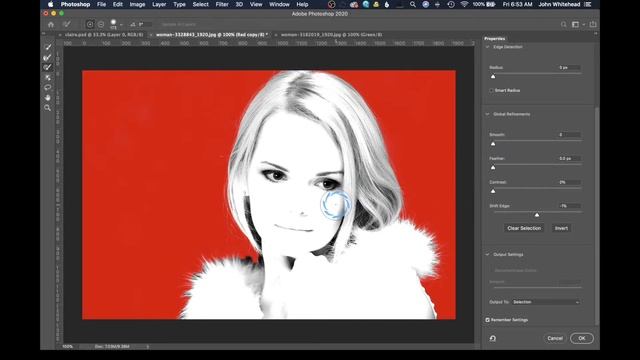Open the Select menu
Viewport: 640px width, 360px height.
(200, 4)
